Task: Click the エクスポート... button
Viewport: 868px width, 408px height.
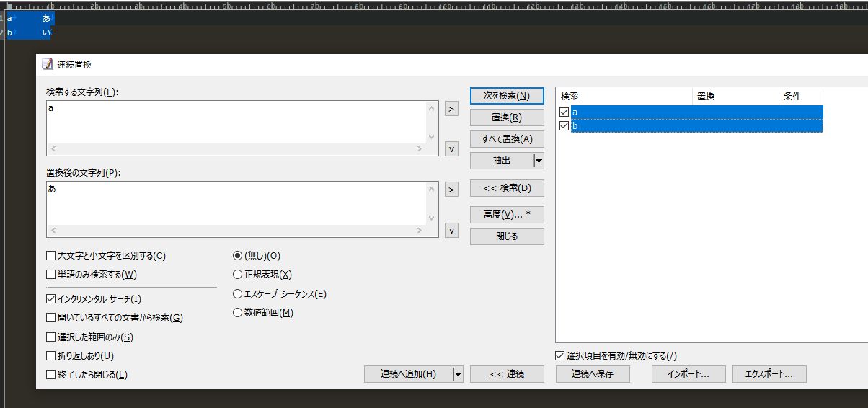Action: (x=769, y=373)
